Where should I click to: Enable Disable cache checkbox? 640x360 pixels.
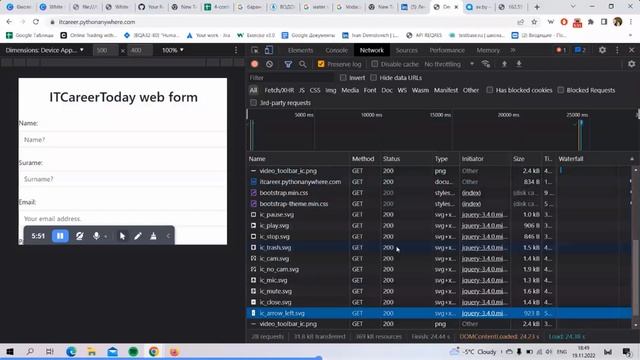pyautogui.click(x=375, y=64)
